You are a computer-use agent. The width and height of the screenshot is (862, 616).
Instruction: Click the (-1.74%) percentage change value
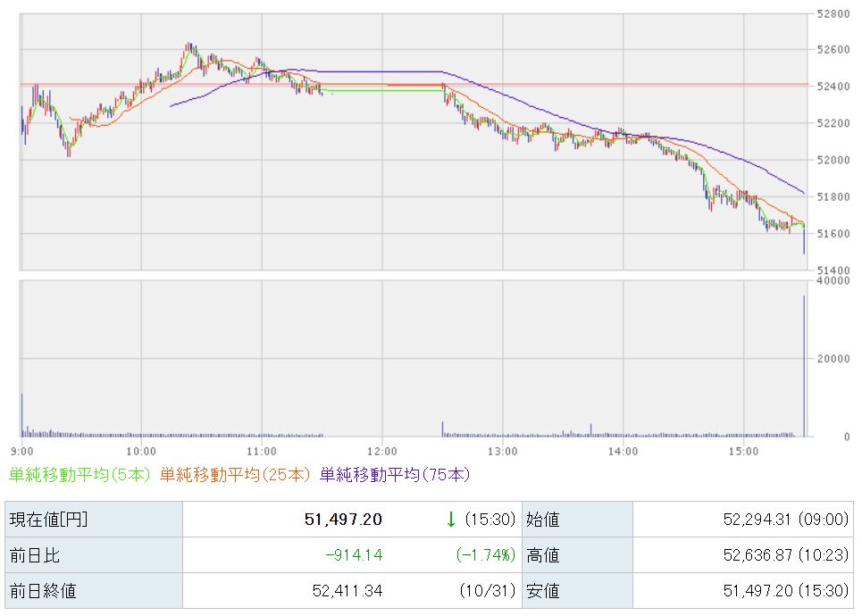click(485, 555)
